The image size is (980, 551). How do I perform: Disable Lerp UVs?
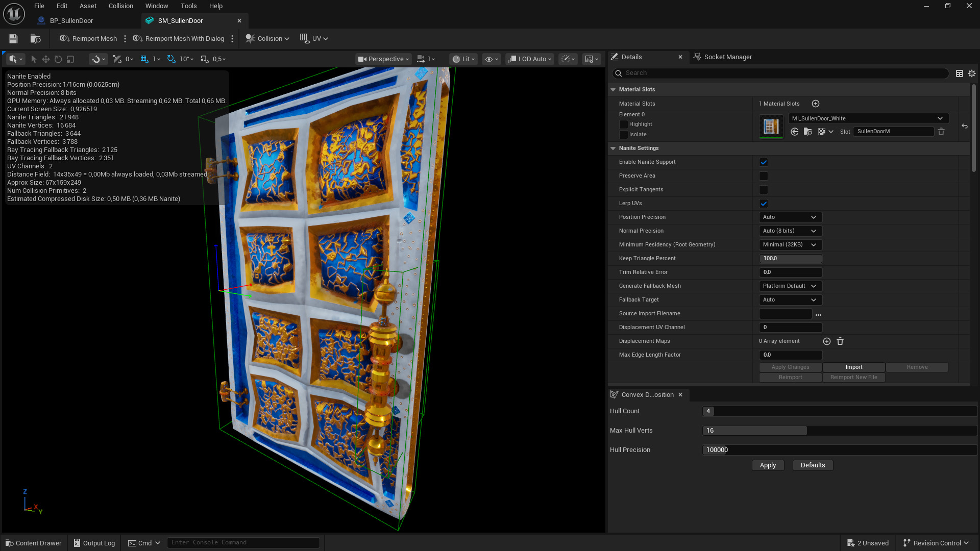click(x=764, y=203)
